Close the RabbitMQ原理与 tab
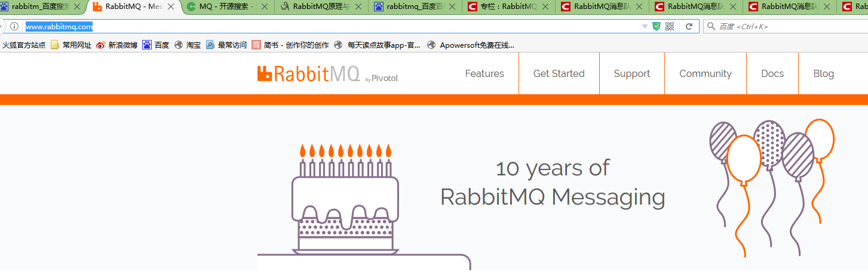Image resolution: width=868 pixels, height=275 pixels. [359, 7]
